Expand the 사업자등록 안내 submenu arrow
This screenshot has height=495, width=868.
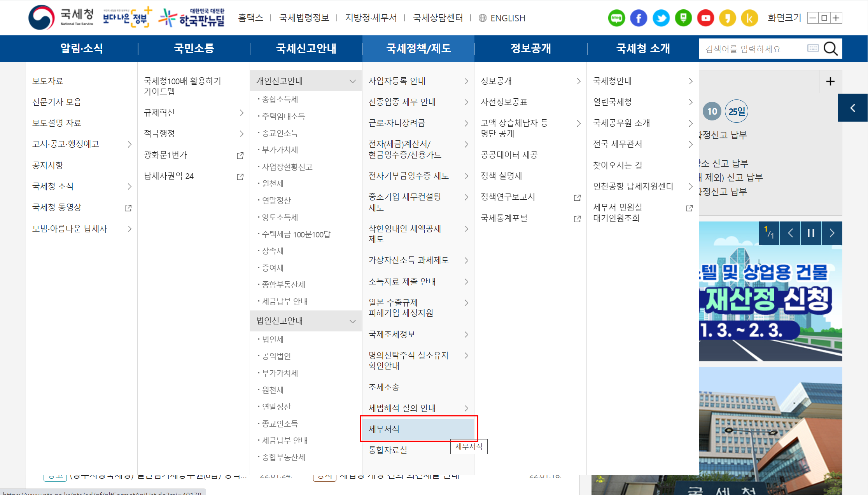tap(466, 81)
